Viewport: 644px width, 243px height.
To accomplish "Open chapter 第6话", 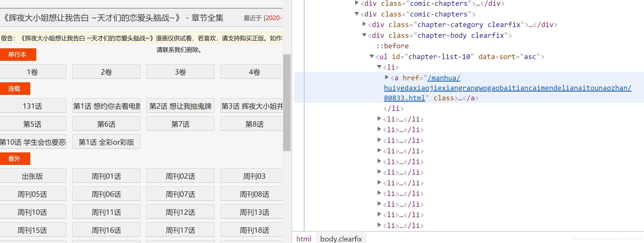I will [x=106, y=124].
